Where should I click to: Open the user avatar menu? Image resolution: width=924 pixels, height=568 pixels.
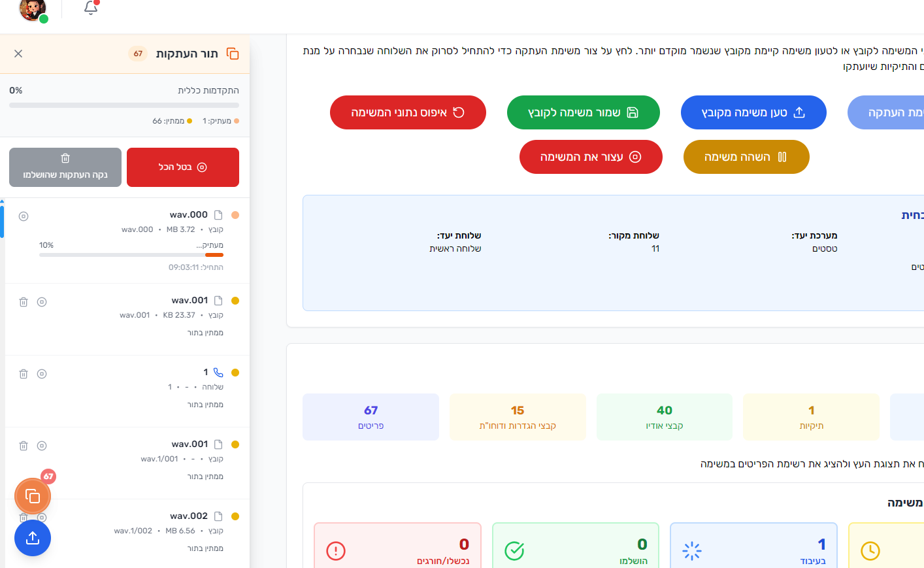33,9
